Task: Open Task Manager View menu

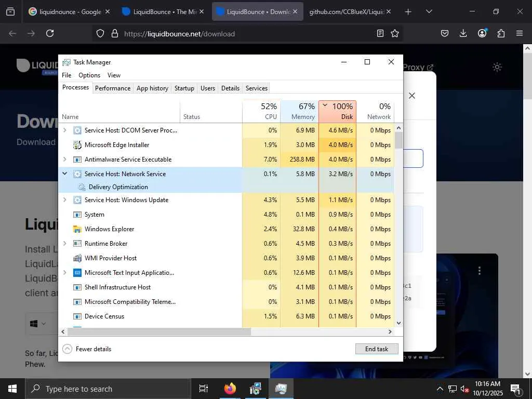Action: tap(114, 75)
